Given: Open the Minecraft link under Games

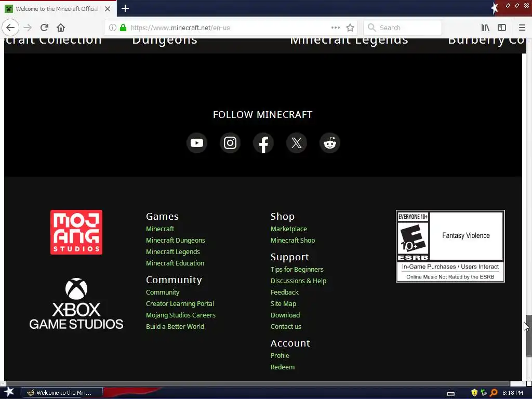Looking at the screenshot, I should [x=160, y=229].
